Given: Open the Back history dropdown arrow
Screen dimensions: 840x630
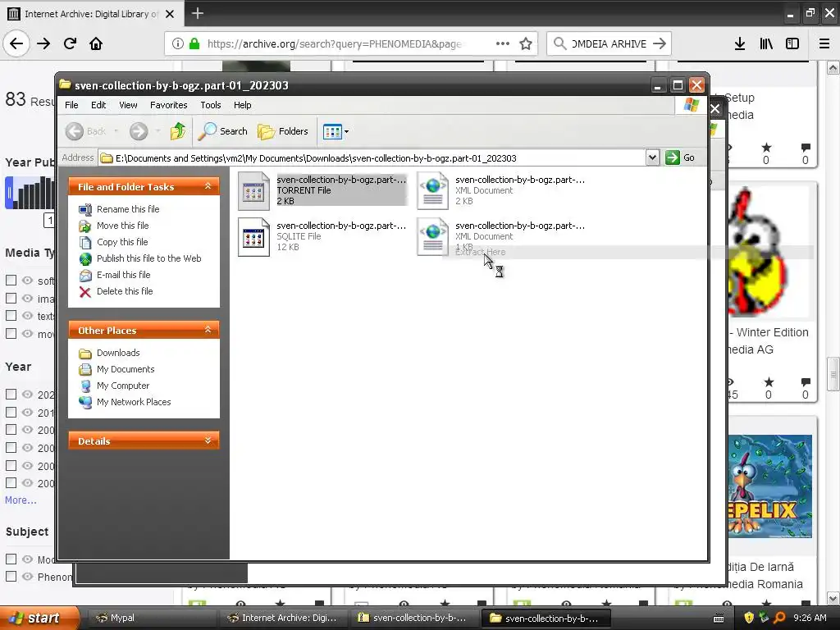Looking at the screenshot, I should tap(116, 131).
